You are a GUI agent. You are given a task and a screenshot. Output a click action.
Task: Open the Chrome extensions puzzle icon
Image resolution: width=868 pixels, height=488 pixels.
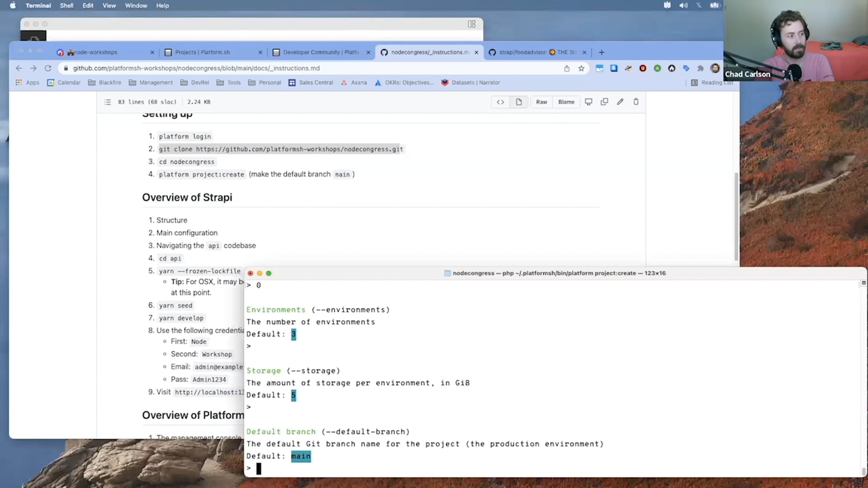pyautogui.click(x=700, y=68)
